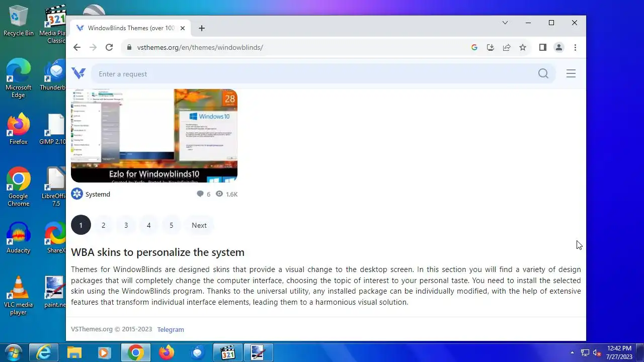Screen dimensions: 644x362
Task: Open Internet Explorer from the taskbar
Action: click(x=44, y=352)
